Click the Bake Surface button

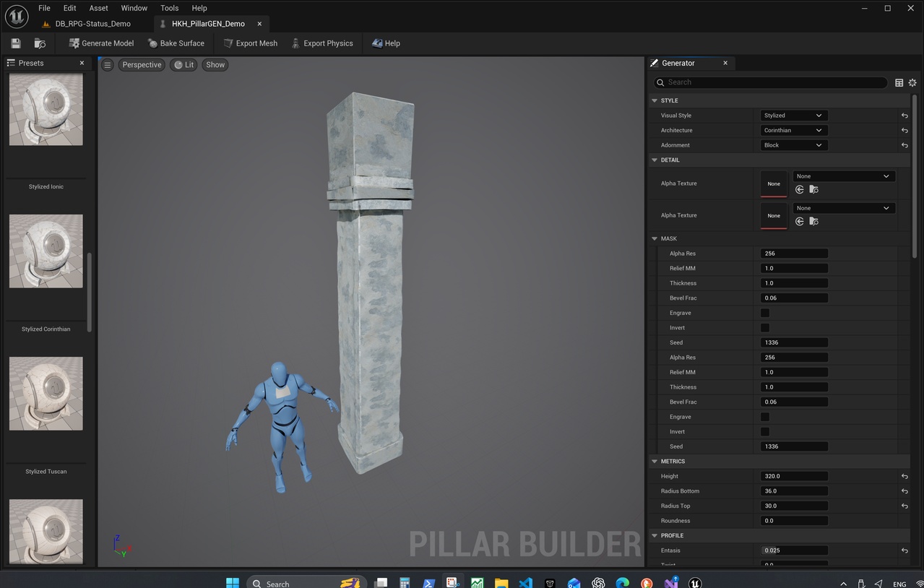pos(176,43)
